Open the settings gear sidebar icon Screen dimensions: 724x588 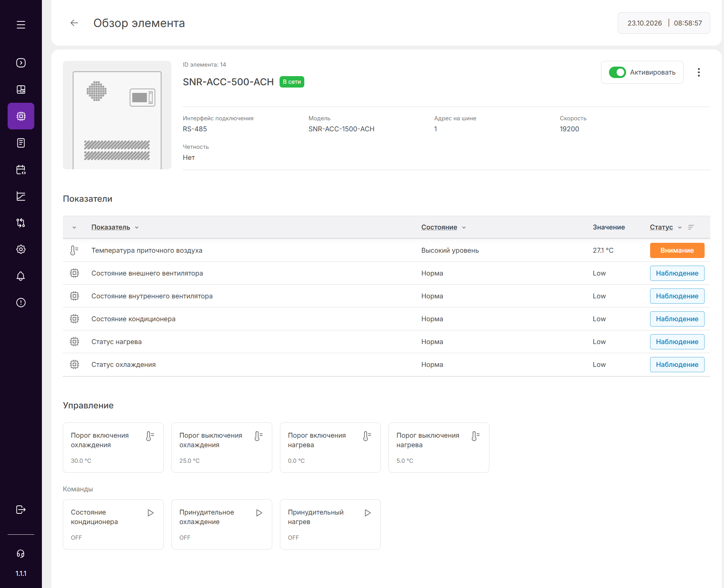[21, 249]
